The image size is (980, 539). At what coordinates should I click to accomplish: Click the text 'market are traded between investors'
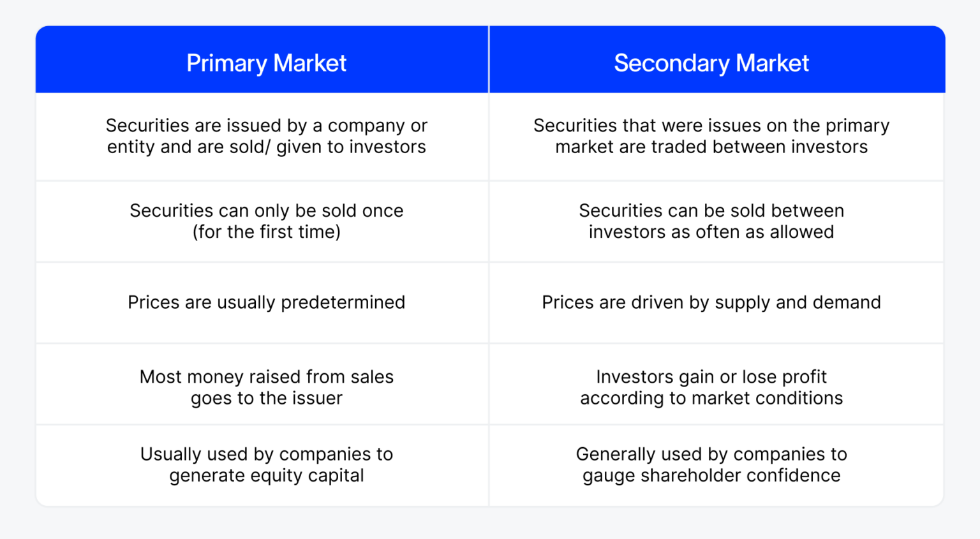click(711, 147)
